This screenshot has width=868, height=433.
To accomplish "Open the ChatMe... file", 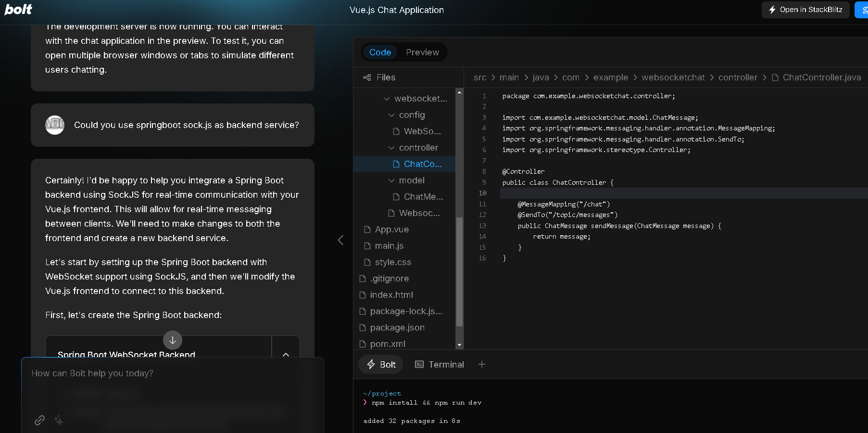I will point(418,197).
